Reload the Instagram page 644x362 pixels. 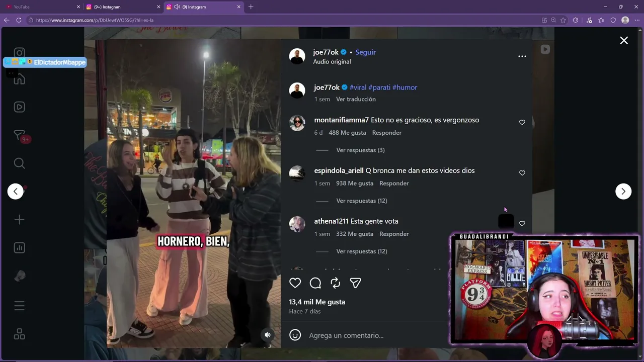coord(19,20)
